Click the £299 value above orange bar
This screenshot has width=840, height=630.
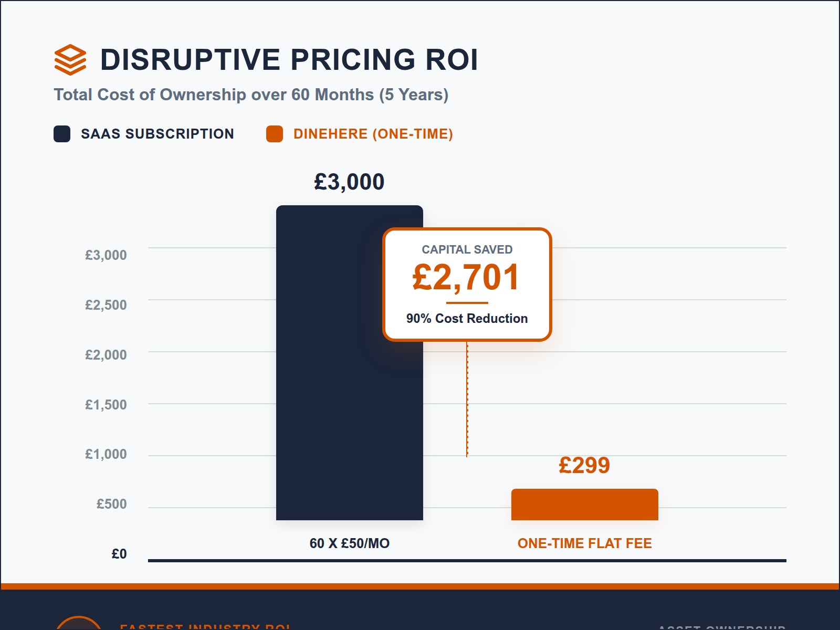click(584, 465)
